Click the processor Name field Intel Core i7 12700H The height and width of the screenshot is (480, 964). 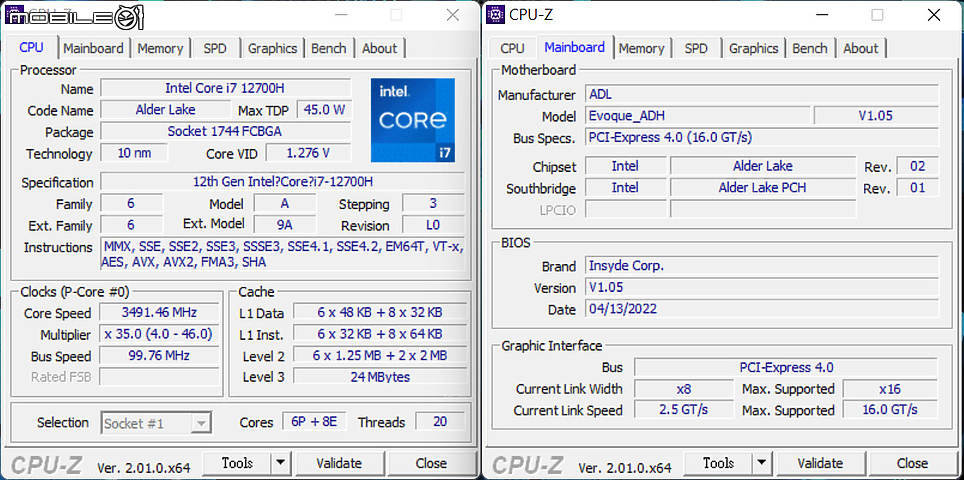[x=226, y=89]
